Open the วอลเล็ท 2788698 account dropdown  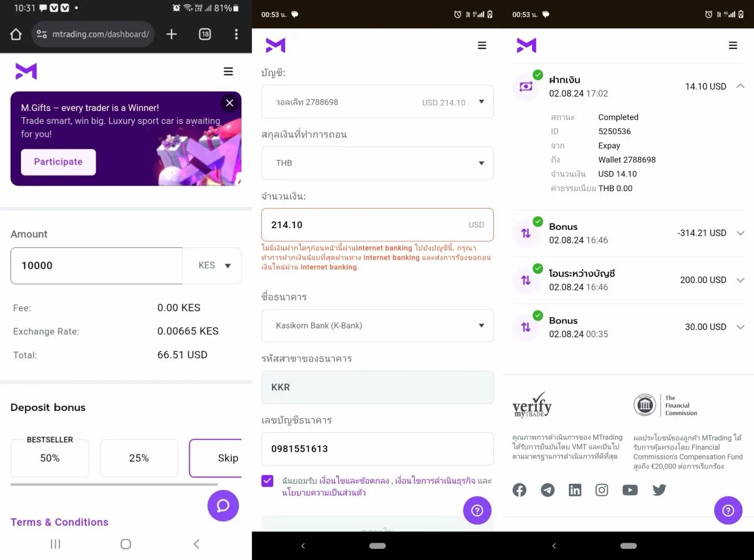[378, 102]
